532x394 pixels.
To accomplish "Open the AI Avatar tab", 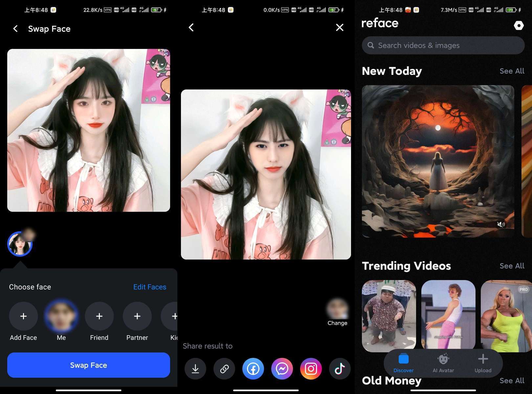I will [x=443, y=363].
